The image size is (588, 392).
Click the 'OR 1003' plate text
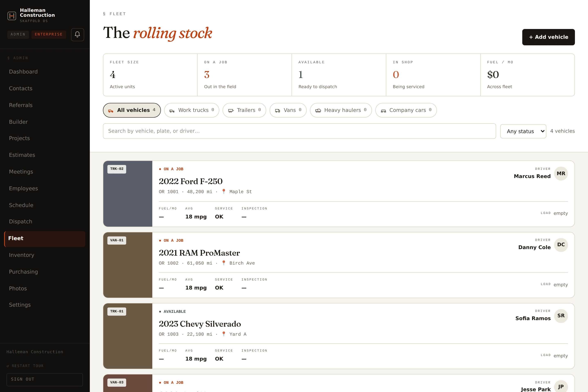point(169,334)
